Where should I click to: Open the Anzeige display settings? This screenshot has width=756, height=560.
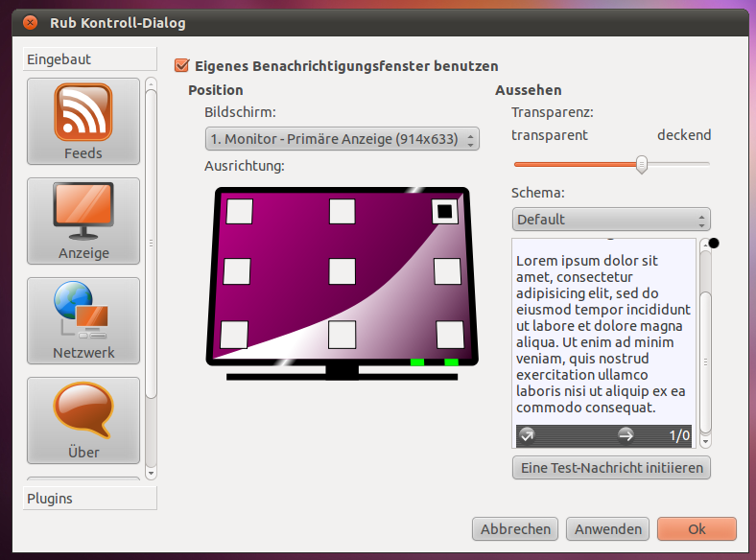(x=83, y=222)
